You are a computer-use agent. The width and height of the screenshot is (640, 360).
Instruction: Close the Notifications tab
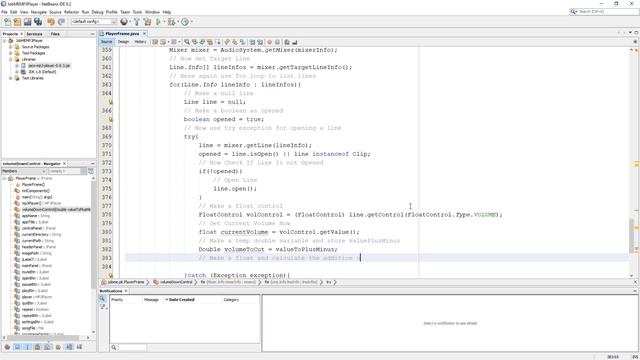tap(126, 291)
